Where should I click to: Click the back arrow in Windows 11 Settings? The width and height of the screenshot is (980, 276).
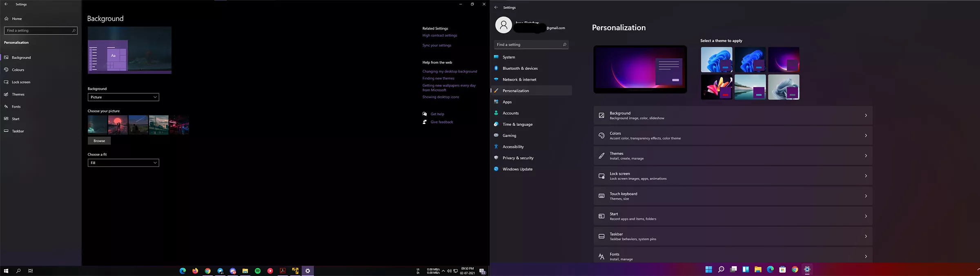click(496, 7)
